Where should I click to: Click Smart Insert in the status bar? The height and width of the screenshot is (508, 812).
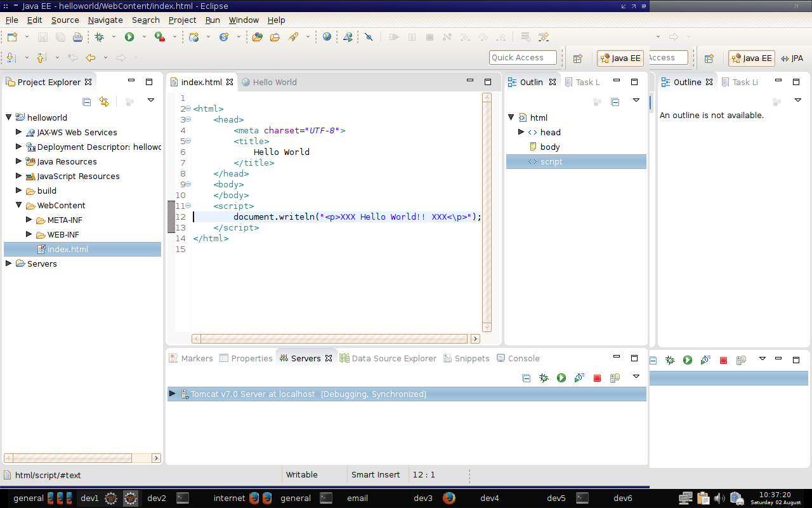(x=376, y=474)
